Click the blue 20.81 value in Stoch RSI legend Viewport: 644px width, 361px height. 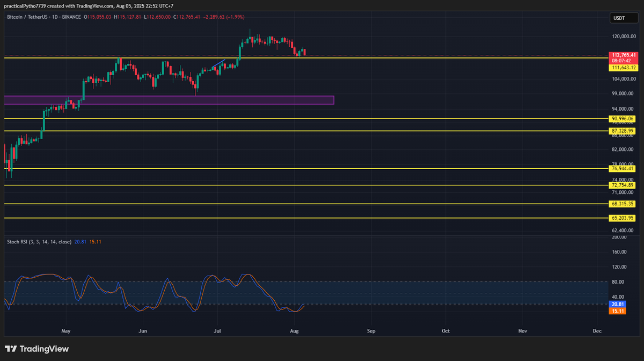click(x=80, y=242)
